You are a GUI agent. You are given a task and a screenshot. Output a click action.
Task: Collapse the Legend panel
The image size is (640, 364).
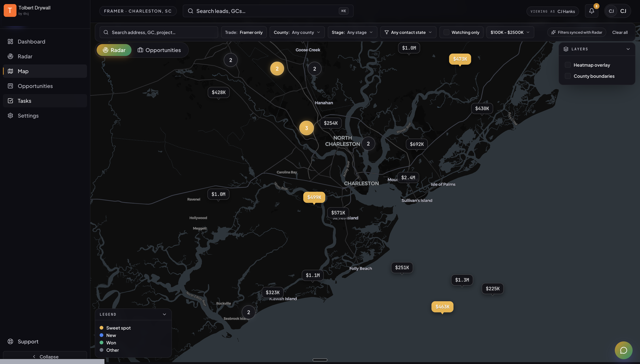pyautogui.click(x=164, y=314)
